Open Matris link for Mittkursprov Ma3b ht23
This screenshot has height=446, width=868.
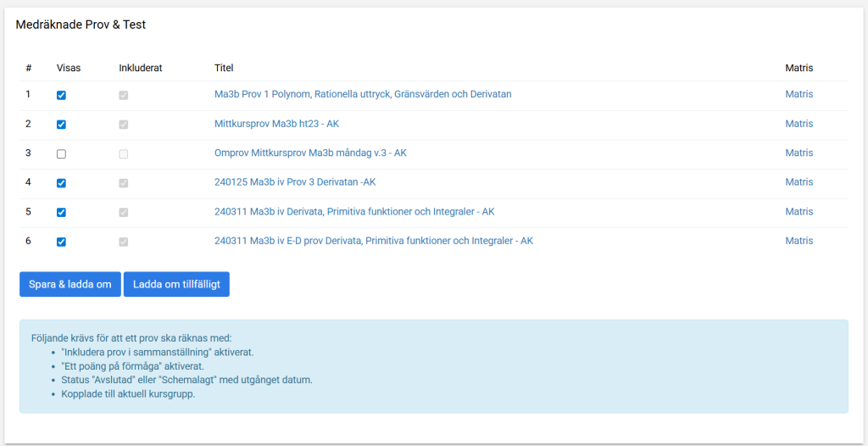click(798, 124)
